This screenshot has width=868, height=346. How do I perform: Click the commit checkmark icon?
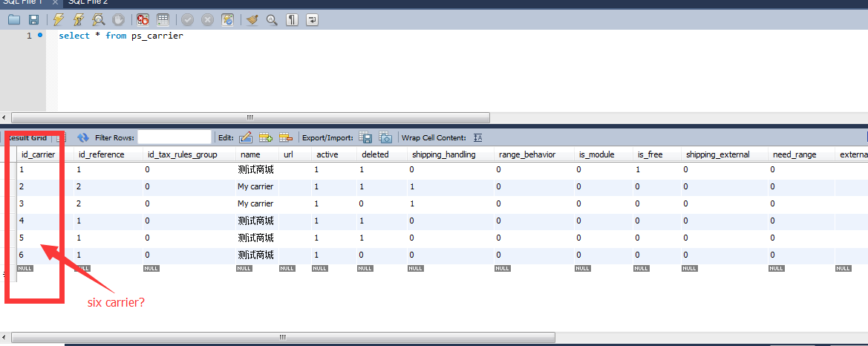pos(187,20)
